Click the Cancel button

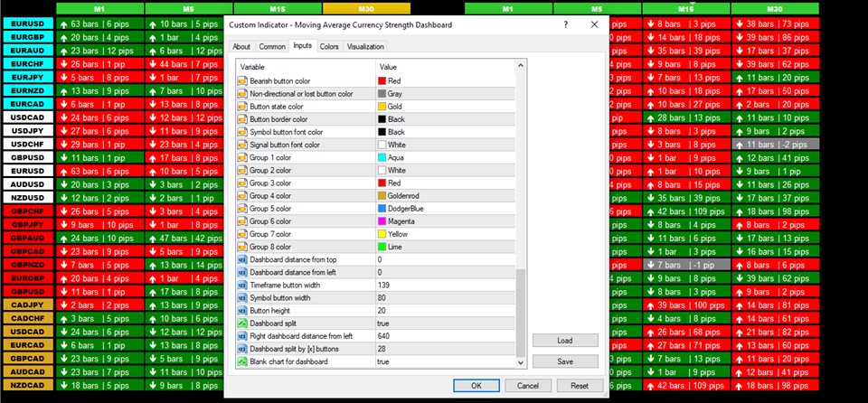tap(528, 385)
